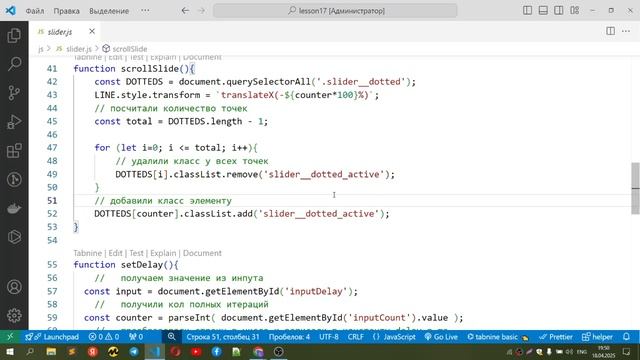This screenshot has width=640, height=360.
Task: Start Go Live server
Action: coord(441,337)
